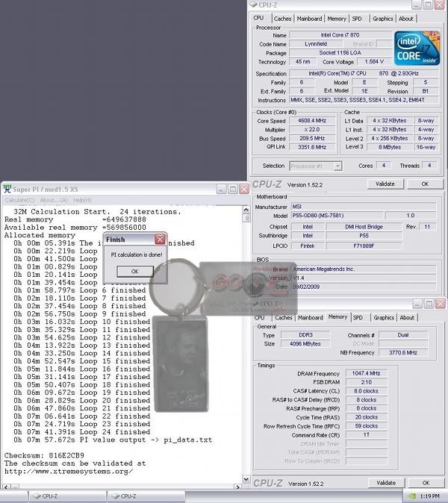Switch to the CPU tab in the bottom CPU-Z window
This screenshot has height=503, width=448.
coord(259,318)
